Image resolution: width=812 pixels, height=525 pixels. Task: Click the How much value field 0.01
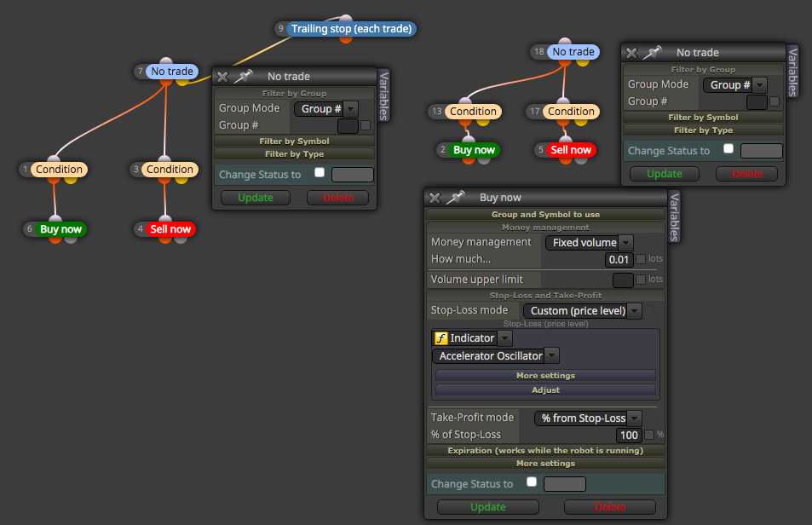[619, 259]
